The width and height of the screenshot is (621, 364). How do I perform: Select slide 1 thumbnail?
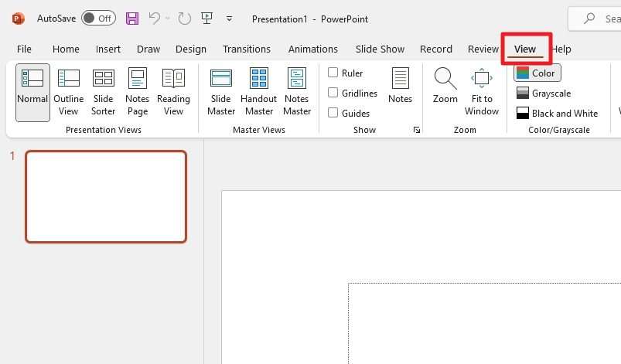click(x=106, y=196)
